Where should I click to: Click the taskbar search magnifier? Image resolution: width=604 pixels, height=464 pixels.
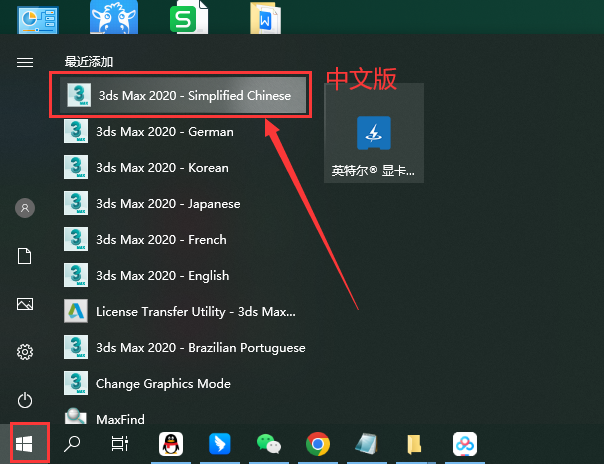coord(73,444)
